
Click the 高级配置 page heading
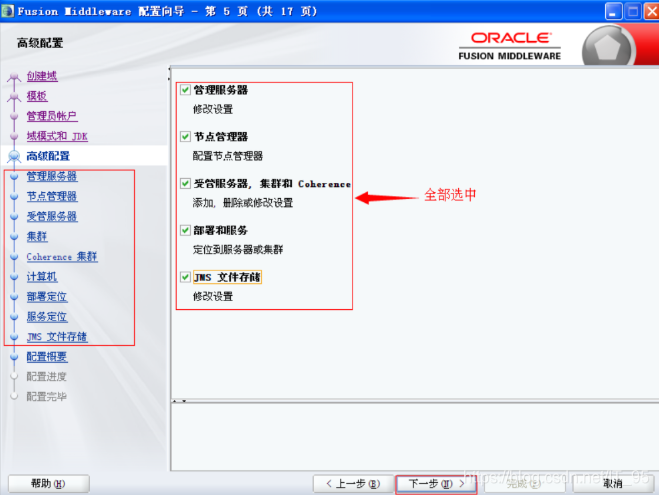click(x=40, y=43)
